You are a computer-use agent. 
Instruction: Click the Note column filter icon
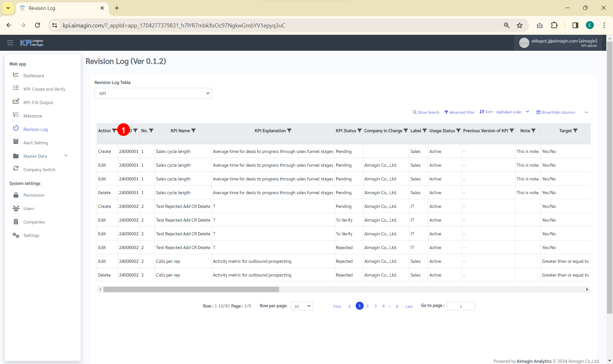534,131
